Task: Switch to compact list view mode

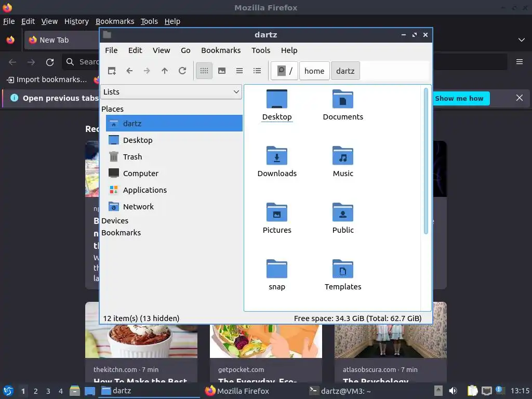Action: [x=239, y=71]
